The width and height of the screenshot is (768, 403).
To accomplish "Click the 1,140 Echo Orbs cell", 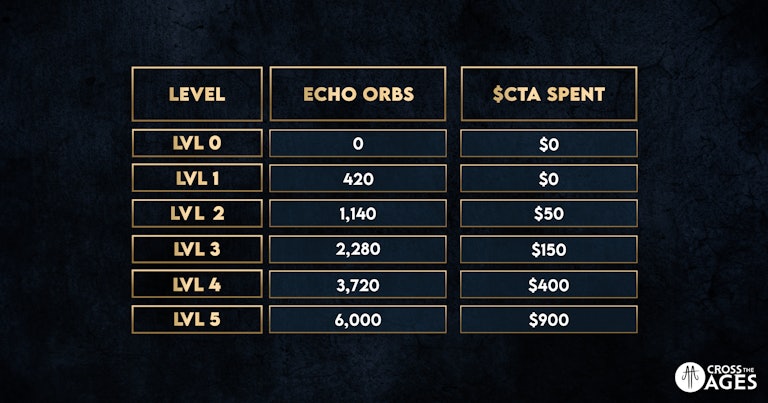I will [x=358, y=213].
